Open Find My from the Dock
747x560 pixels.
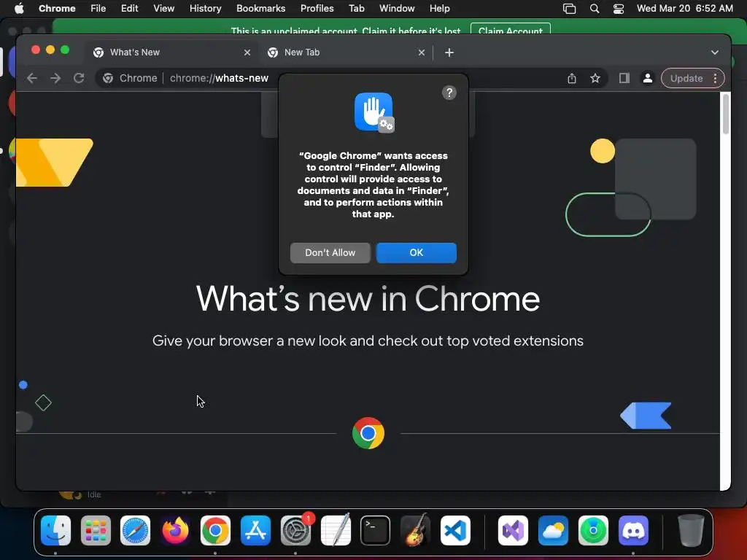coord(593,530)
